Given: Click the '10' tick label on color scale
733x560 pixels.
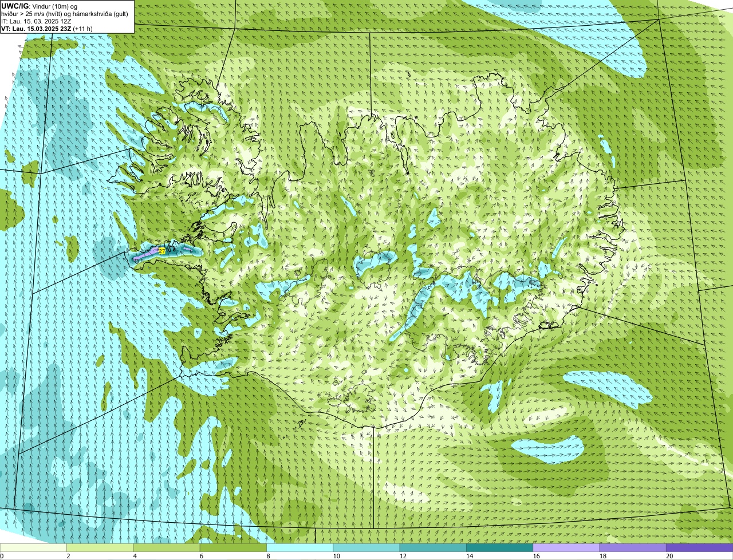Looking at the screenshot, I should (x=336, y=556).
